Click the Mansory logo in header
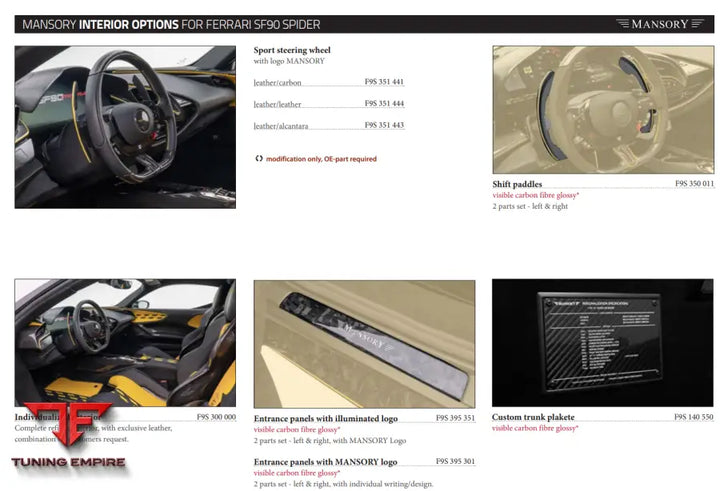Screen dimensions: 720x491 660,24
